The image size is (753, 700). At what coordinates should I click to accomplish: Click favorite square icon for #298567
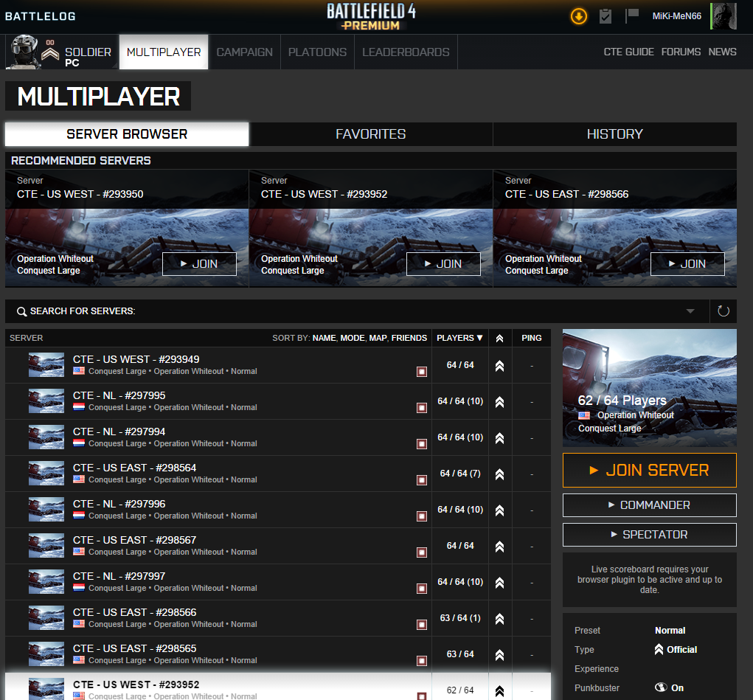click(x=422, y=552)
